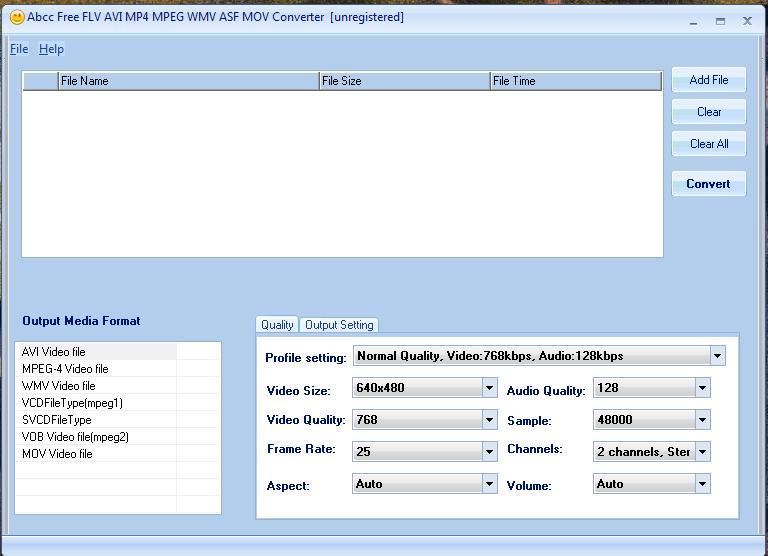This screenshot has width=768, height=556.
Task: Click the Add File button
Action: pyautogui.click(x=709, y=80)
